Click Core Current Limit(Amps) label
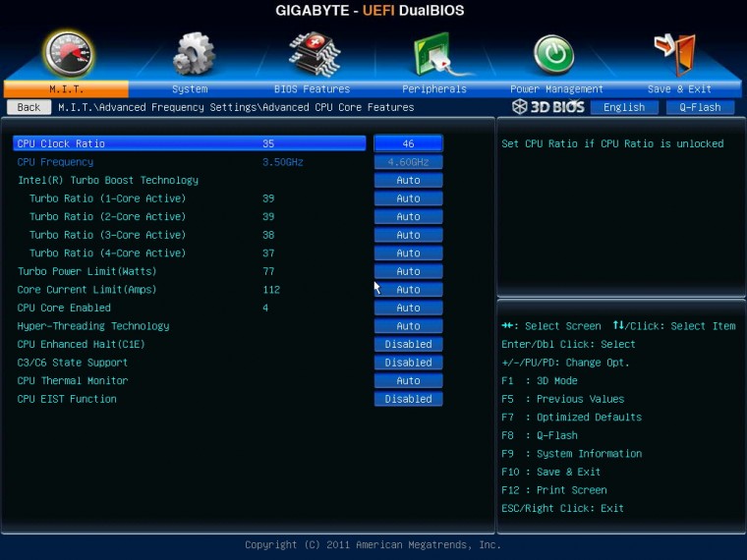This screenshot has height=560, width=747. point(86,290)
